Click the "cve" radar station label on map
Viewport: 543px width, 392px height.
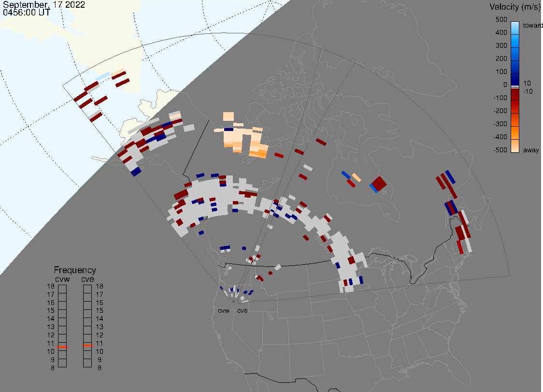coord(243,310)
